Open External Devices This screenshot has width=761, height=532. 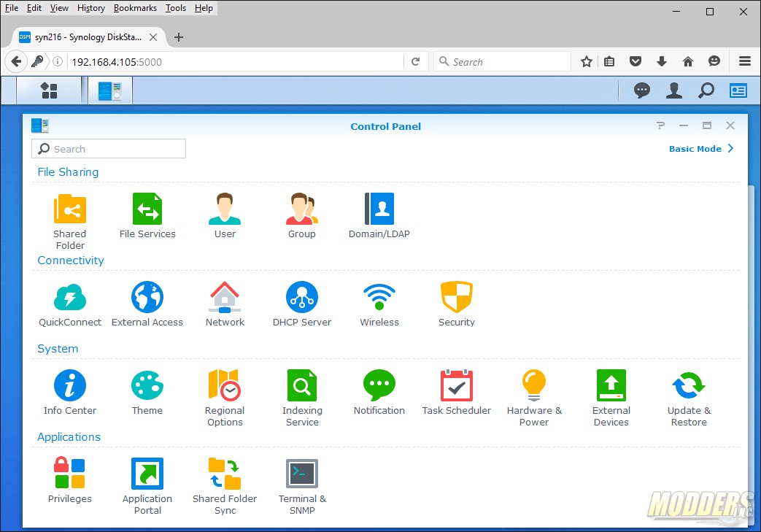(611, 398)
